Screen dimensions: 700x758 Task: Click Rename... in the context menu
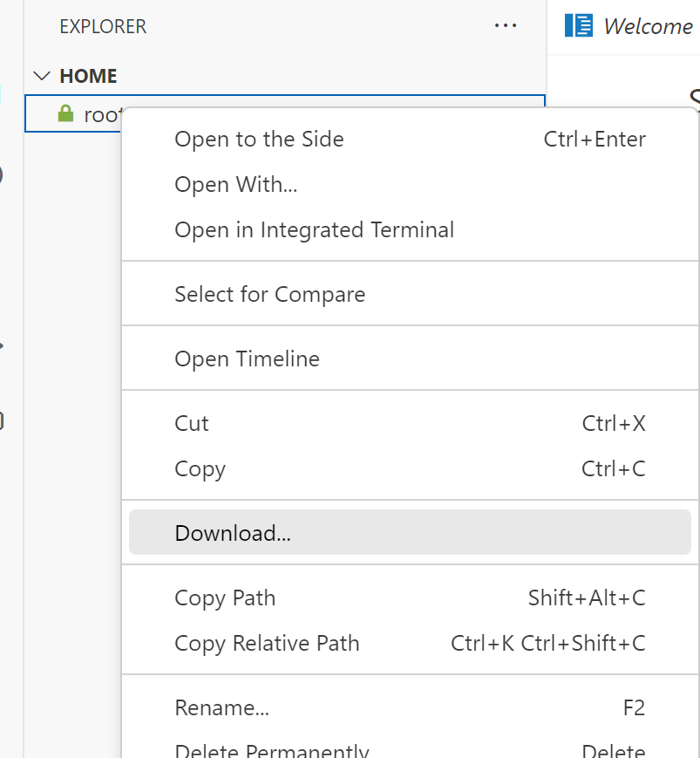coord(221,708)
